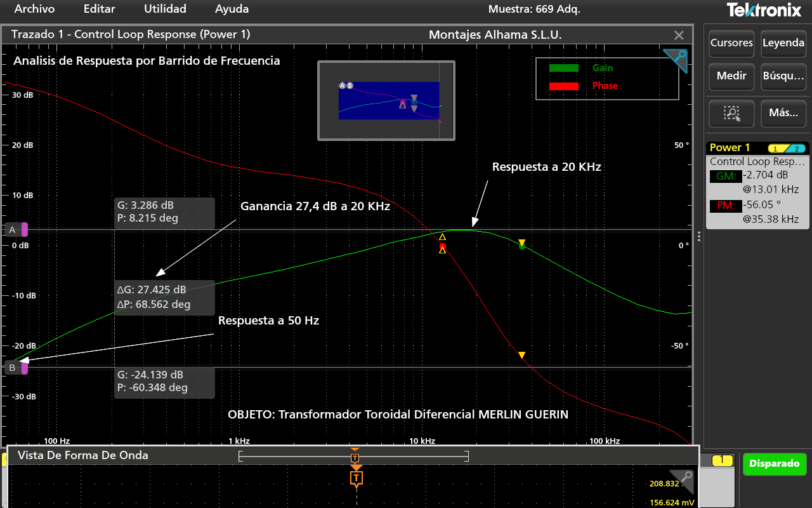Open the Utilidad menu
Screen dimensions: 812x508
tap(165, 9)
